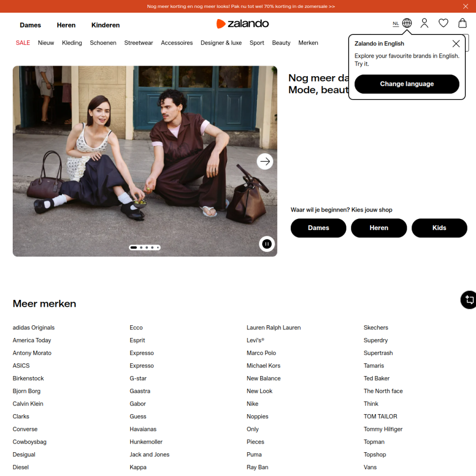Image resolution: width=476 pixels, height=476 pixels.
Task: Click the zomersale banner text
Action: tap(241, 6)
